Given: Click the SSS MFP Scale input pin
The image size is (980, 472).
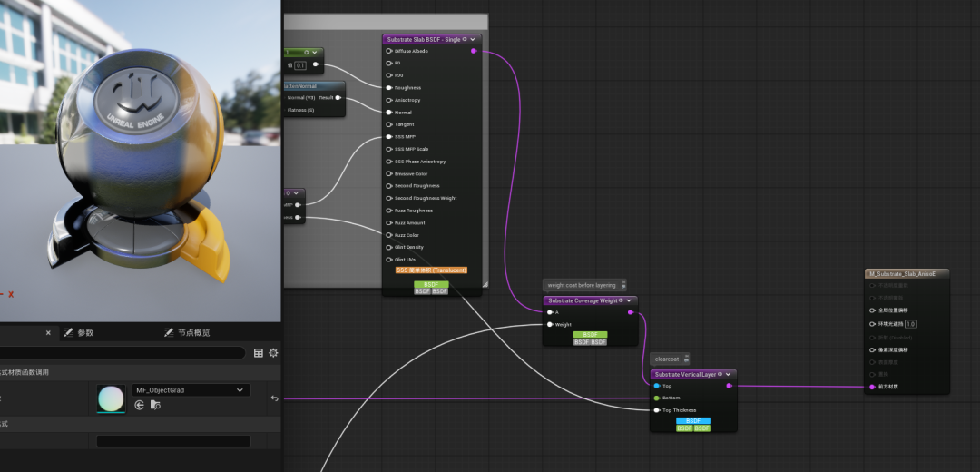Looking at the screenshot, I should click(x=389, y=150).
